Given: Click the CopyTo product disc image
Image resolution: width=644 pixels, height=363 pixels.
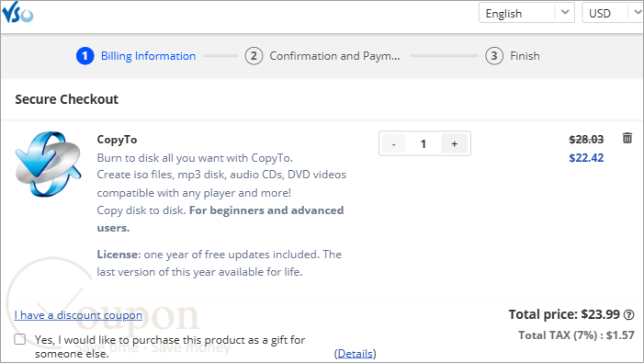Looking at the screenshot, I should [x=48, y=164].
